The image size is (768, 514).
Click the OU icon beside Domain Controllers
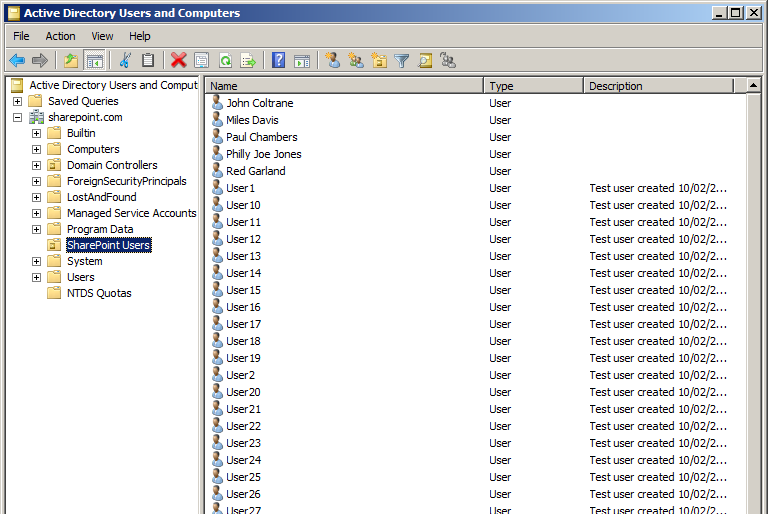tap(54, 165)
